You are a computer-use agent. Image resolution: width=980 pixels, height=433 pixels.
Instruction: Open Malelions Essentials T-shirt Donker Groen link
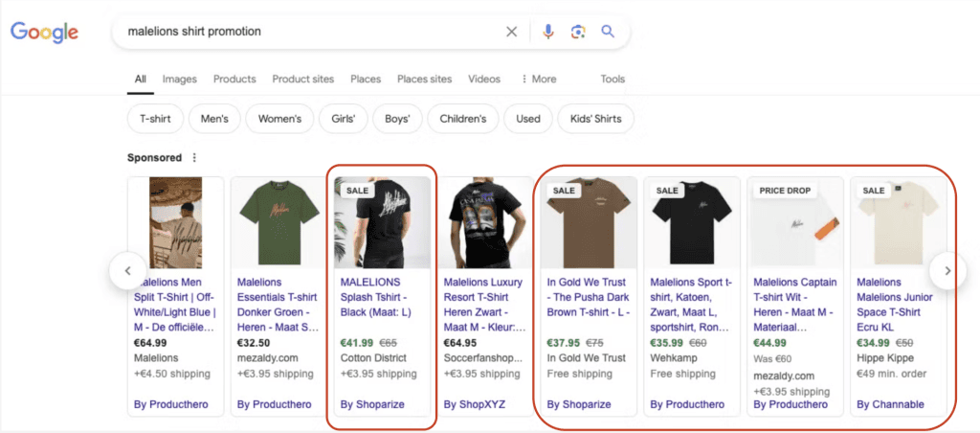(x=278, y=305)
